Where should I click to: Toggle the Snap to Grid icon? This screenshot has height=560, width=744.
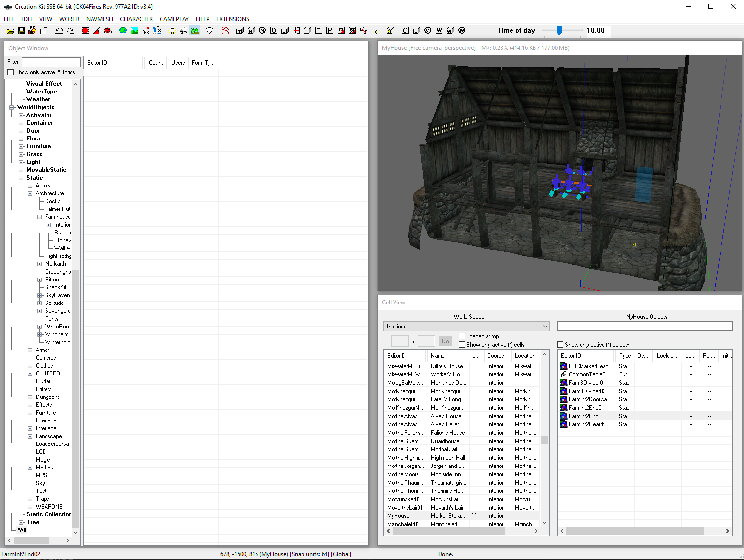coord(85,30)
